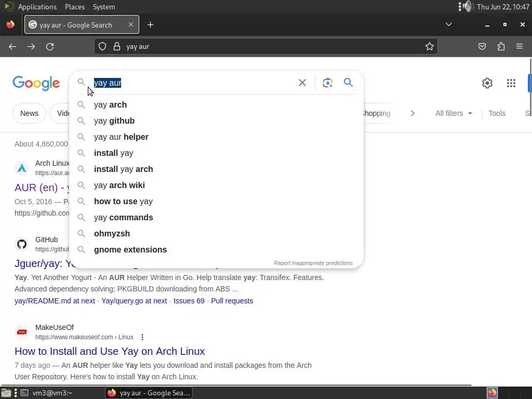This screenshot has width=532, height=399.
Task: Expand the All filters dropdown
Action: point(454,113)
